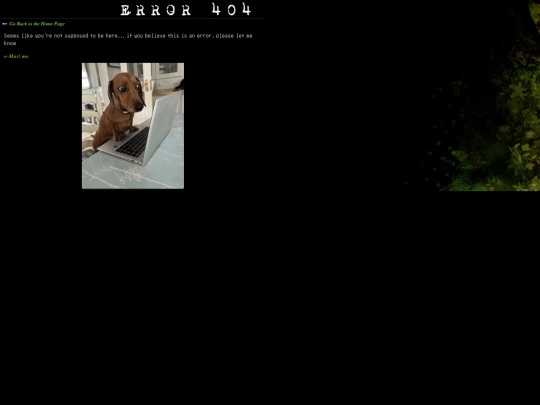This screenshot has height=405, width=540.
Task: Click the dachshund at laptop picture
Action: (133, 126)
